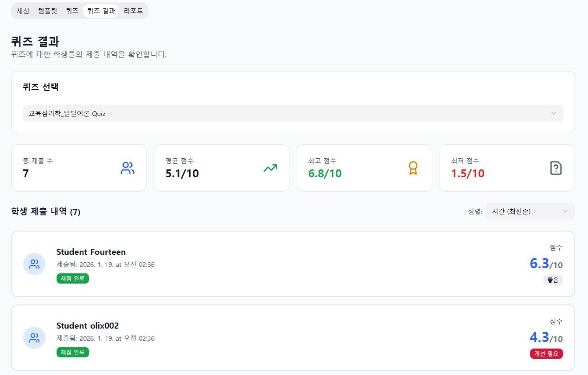Click the green trending arrow icon
The image size is (588, 375).
click(x=270, y=168)
